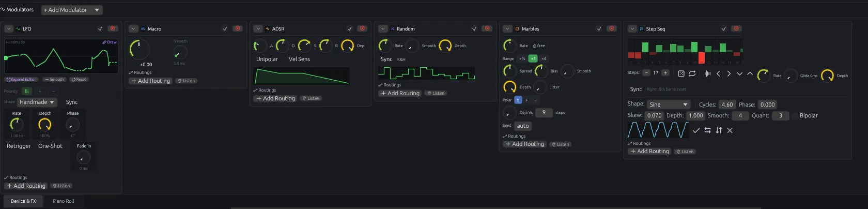Select Marbles range ×4
The image size is (868, 209).
pyautogui.click(x=544, y=58)
